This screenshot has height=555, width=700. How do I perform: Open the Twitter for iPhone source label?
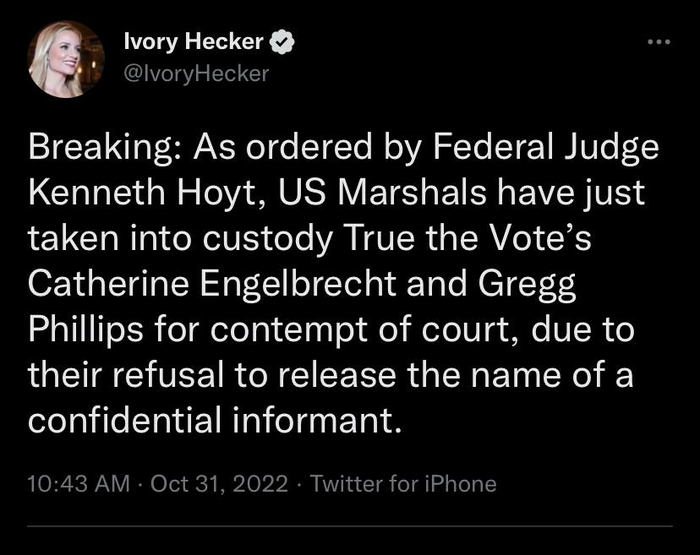tap(403, 484)
